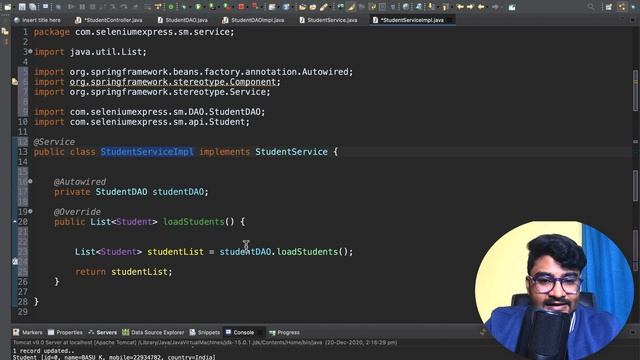
Task: Click the loadStudents method name on line 20
Action: [x=193, y=222]
